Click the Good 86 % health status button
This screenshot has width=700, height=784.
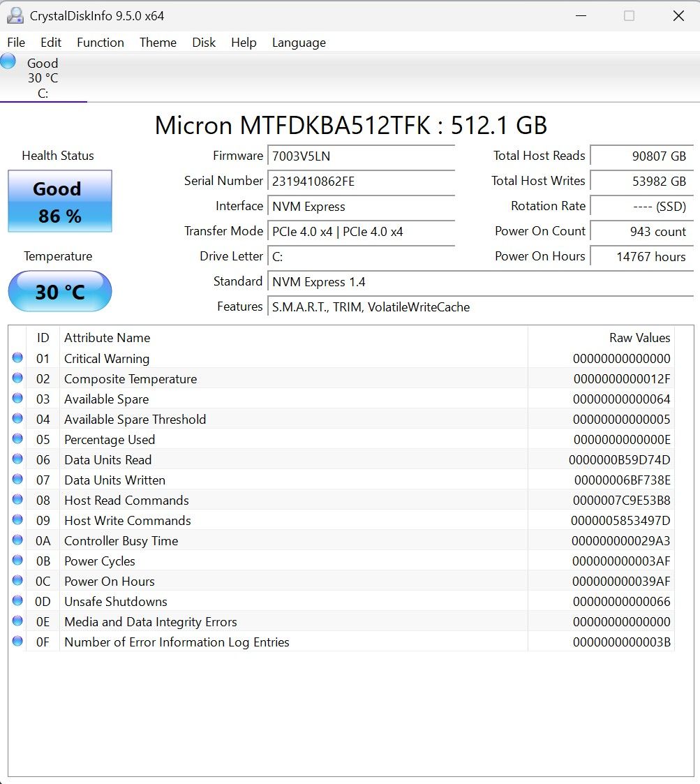tap(60, 201)
